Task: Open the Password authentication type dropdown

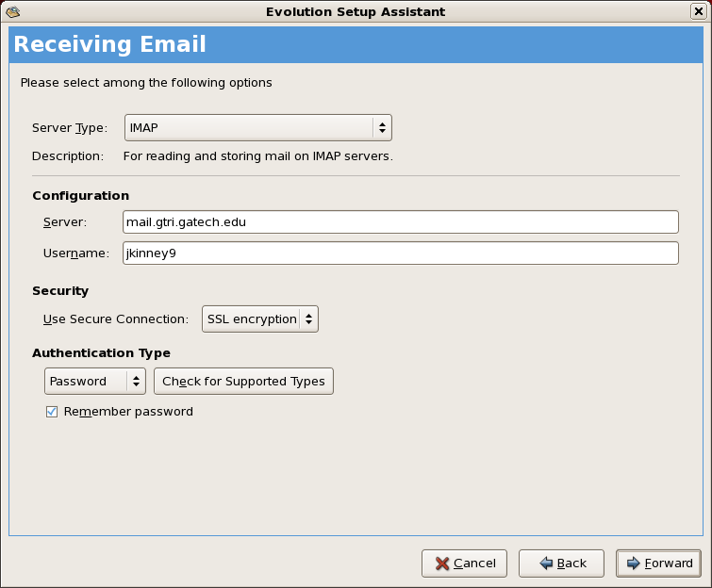Action: click(x=95, y=381)
